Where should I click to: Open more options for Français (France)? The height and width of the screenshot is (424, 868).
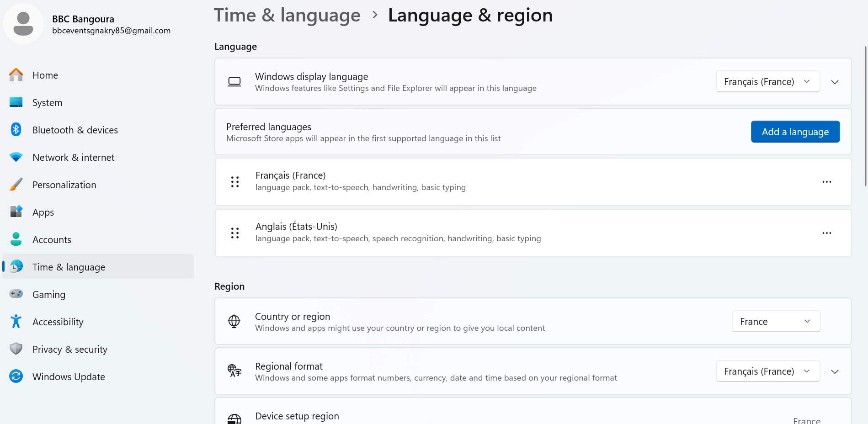[x=826, y=182]
